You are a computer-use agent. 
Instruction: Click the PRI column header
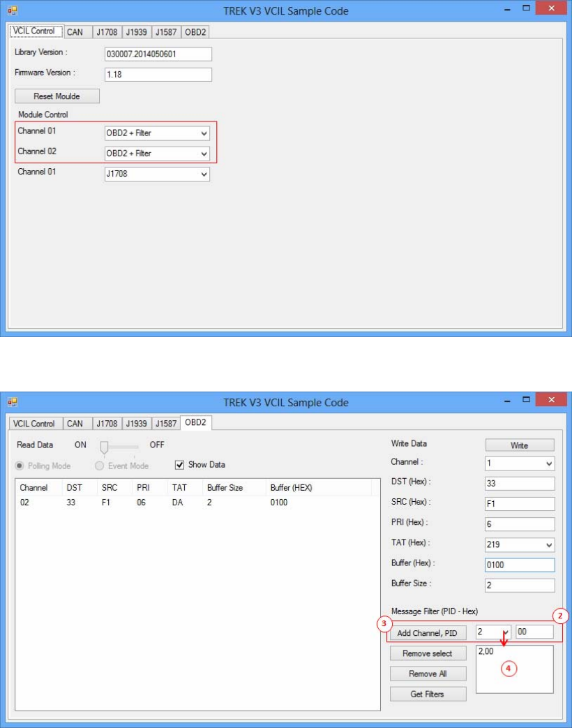[x=150, y=487]
